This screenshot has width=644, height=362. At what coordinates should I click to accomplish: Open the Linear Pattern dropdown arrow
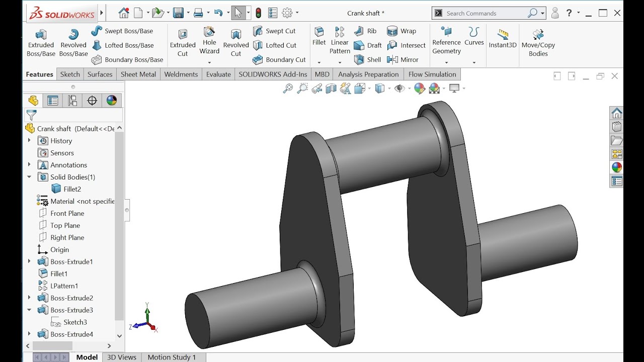[x=340, y=63]
